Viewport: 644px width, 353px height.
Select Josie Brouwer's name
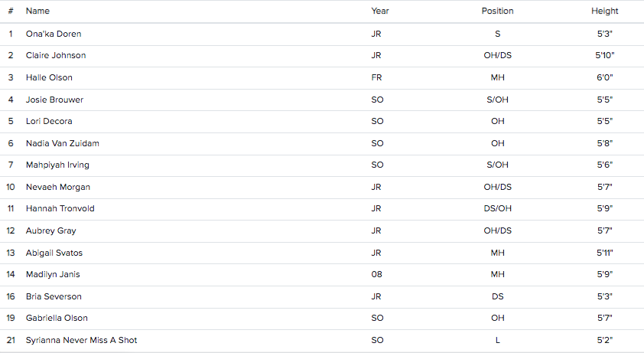[54, 100]
